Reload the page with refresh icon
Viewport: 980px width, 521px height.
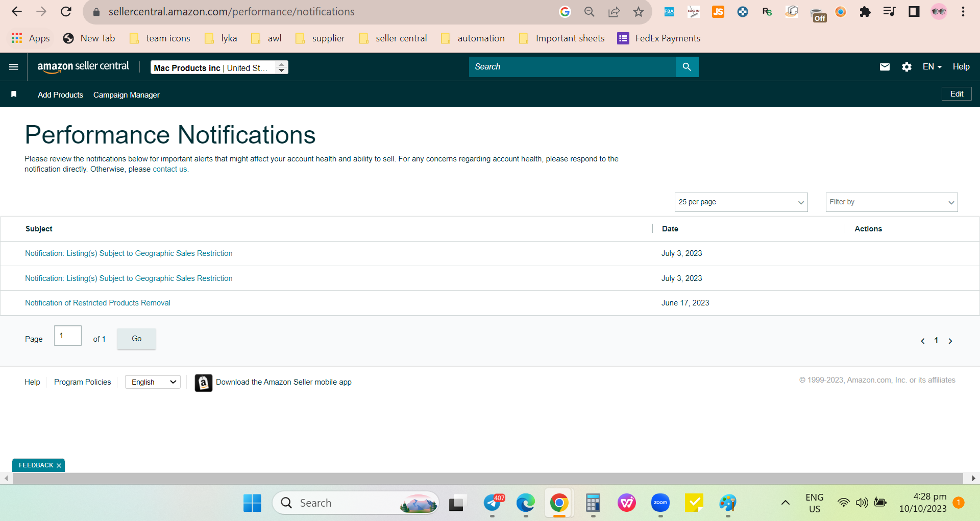pos(66,12)
